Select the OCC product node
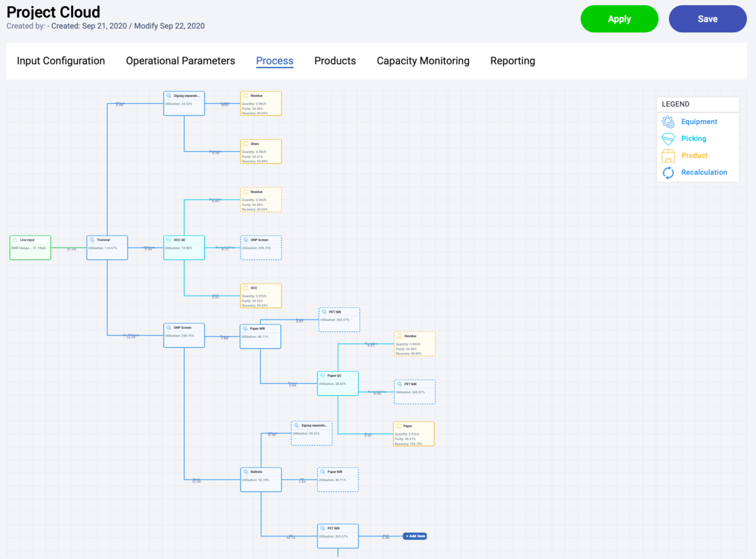Viewport: 756px width, 559px height. coord(261,296)
